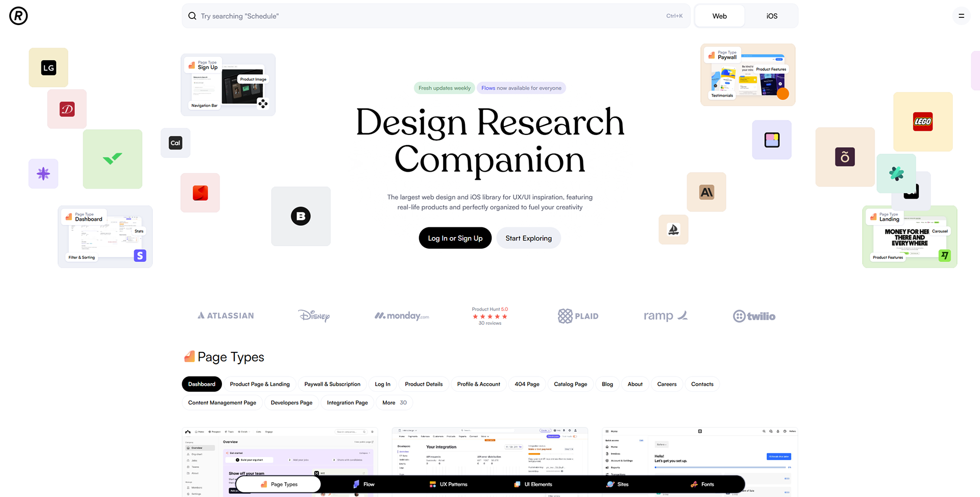This screenshot has height=497, width=980.
Task: Switch to the Web platform toggle
Action: [x=720, y=16]
